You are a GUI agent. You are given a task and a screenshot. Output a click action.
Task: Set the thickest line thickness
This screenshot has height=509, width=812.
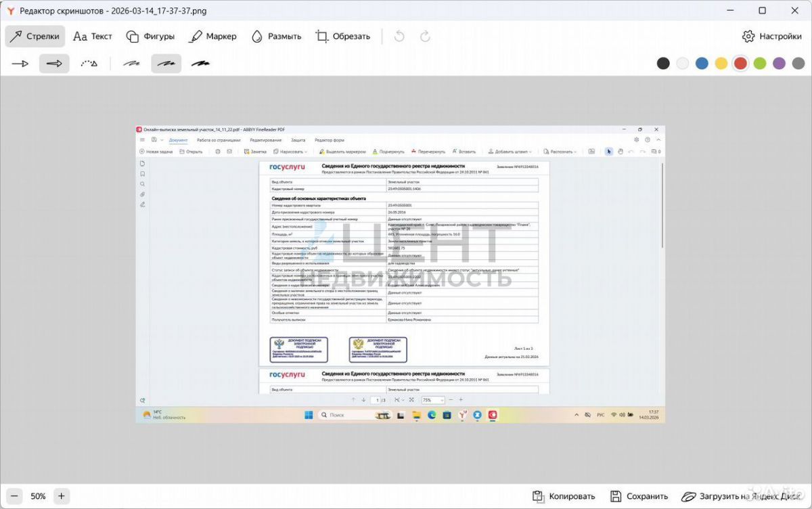coord(200,64)
